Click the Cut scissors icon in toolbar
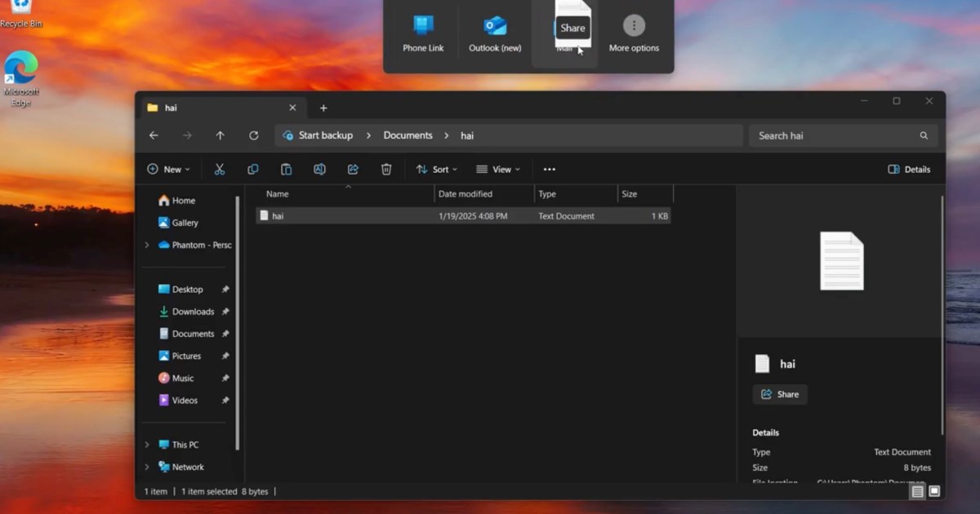 click(x=219, y=170)
